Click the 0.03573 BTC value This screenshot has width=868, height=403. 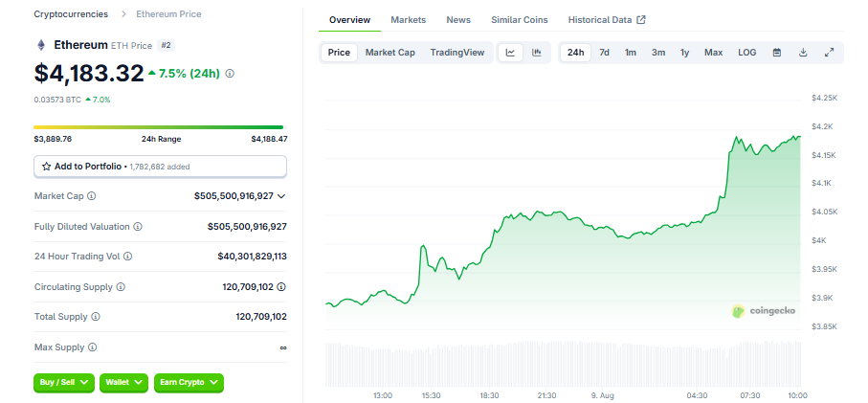coord(57,100)
